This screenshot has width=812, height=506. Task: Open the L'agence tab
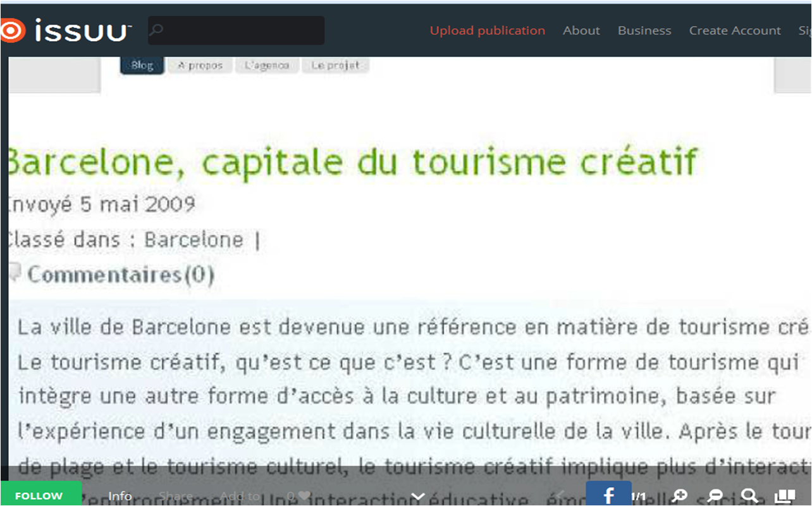267,65
